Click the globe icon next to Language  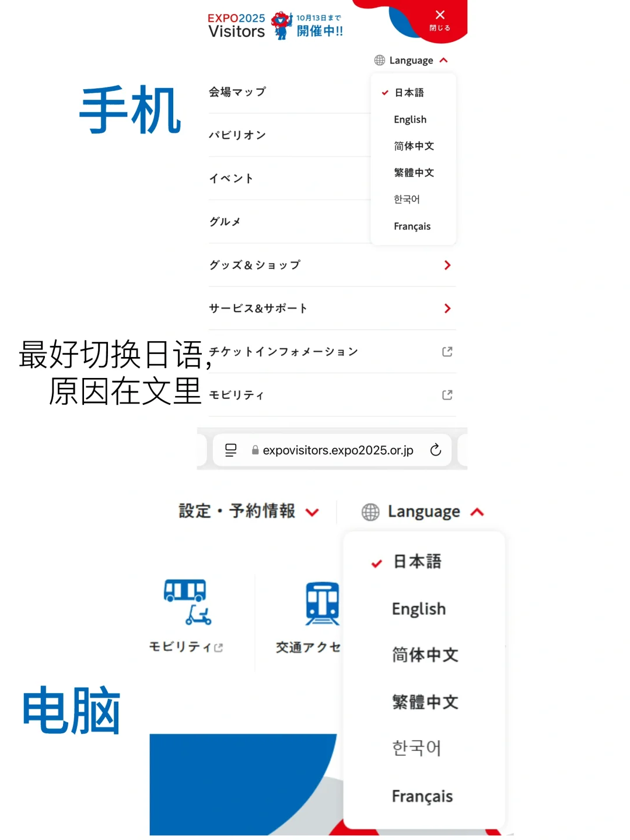point(379,60)
